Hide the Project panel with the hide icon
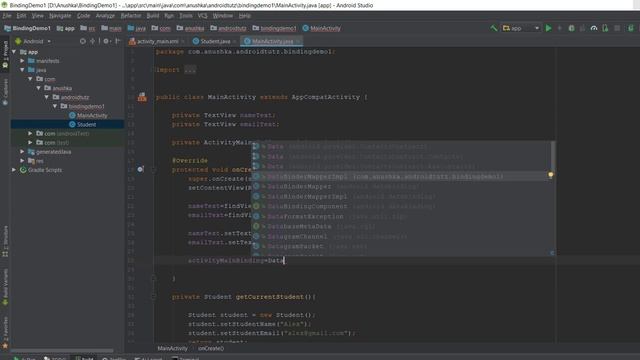Image resolution: width=640 pixels, height=360 pixels. [x=118, y=41]
